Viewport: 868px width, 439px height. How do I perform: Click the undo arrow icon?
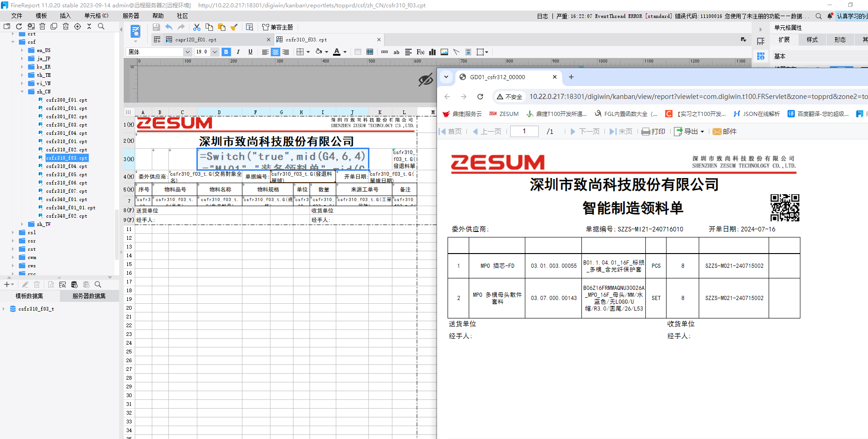[x=169, y=27]
